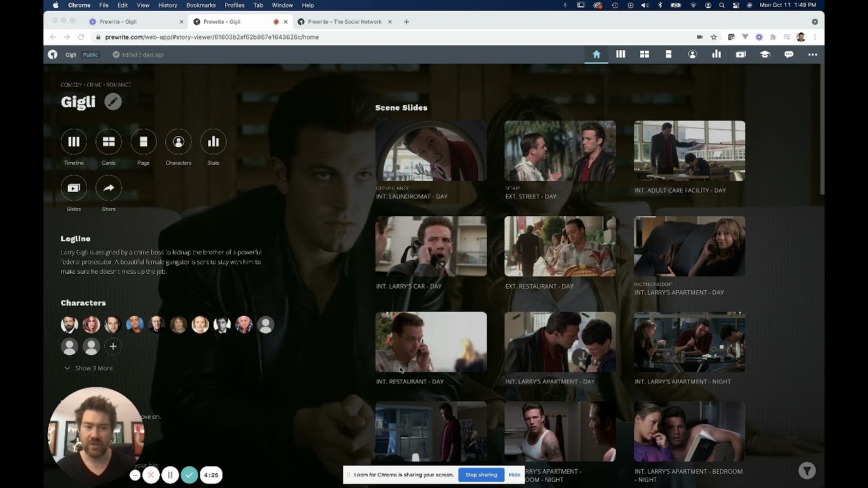Cancel the Loom recording with X
The height and width of the screenshot is (488, 868).
[x=151, y=475]
